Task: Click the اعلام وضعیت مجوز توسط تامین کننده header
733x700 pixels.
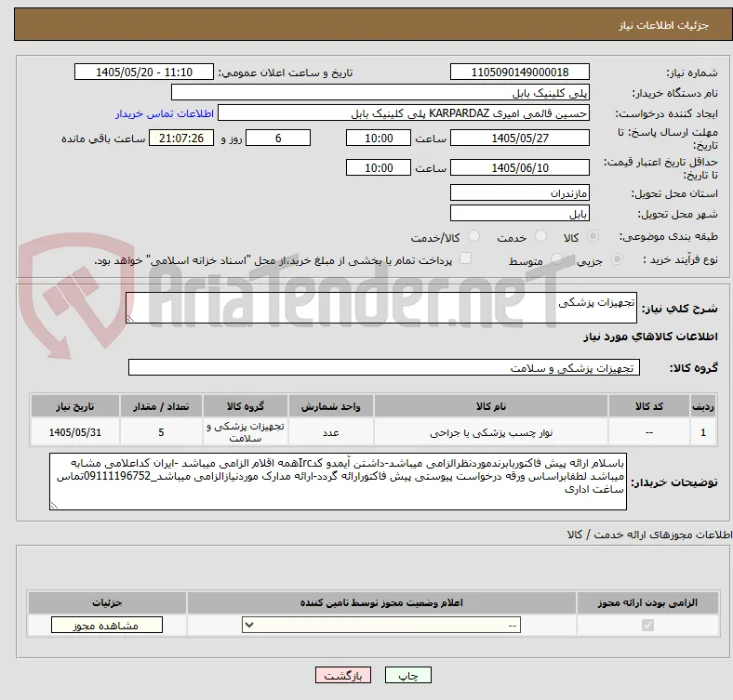Action: click(x=381, y=602)
